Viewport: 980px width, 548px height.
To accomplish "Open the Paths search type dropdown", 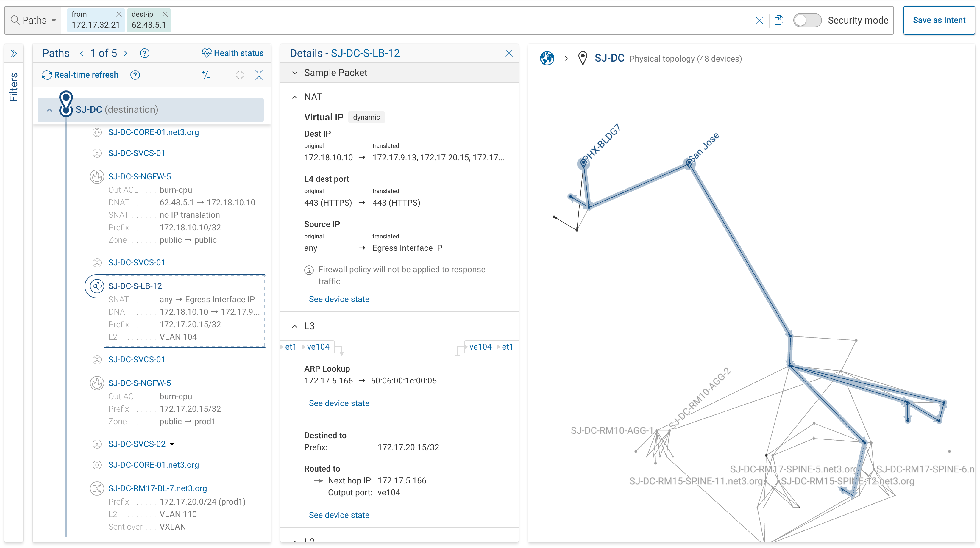I will (34, 20).
